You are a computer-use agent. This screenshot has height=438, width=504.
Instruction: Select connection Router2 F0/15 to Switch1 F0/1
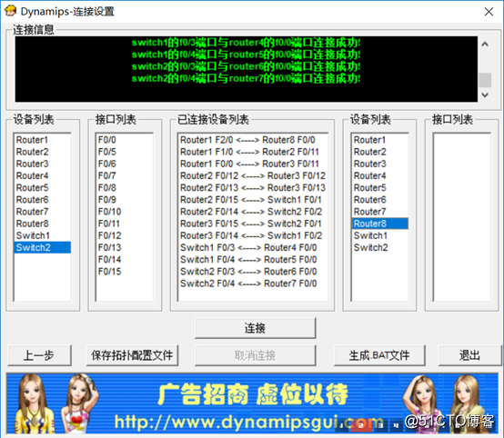tap(253, 200)
